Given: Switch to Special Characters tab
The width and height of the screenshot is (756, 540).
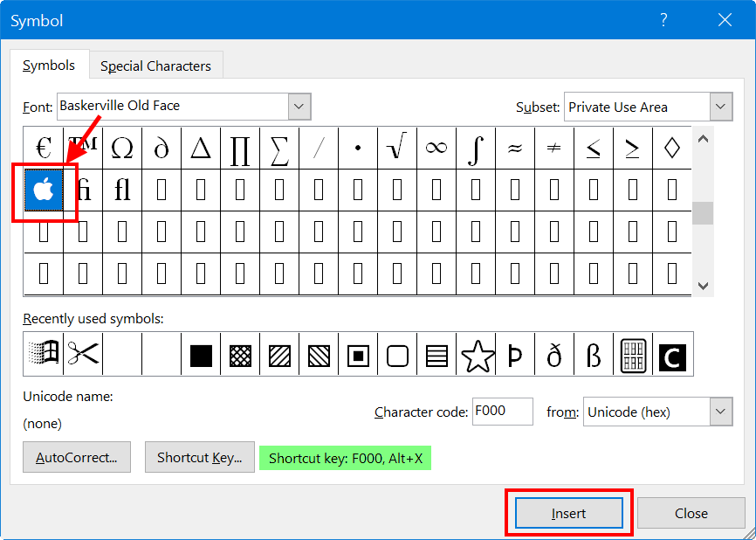Looking at the screenshot, I should tap(155, 66).
